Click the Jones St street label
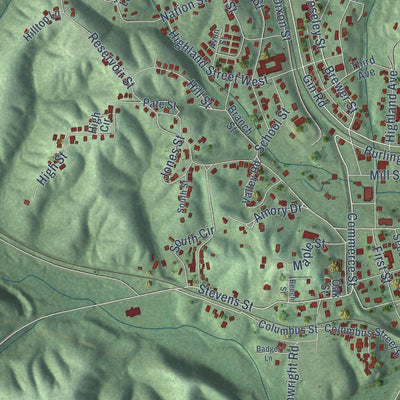The height and width of the screenshot is (400, 400). 172,159
